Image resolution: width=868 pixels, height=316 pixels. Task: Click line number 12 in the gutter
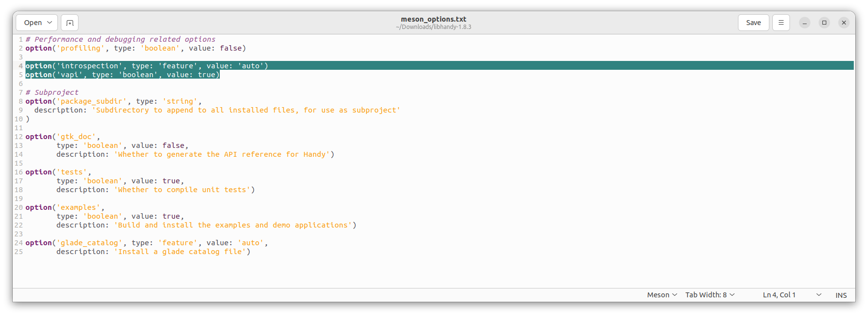pyautogui.click(x=19, y=137)
